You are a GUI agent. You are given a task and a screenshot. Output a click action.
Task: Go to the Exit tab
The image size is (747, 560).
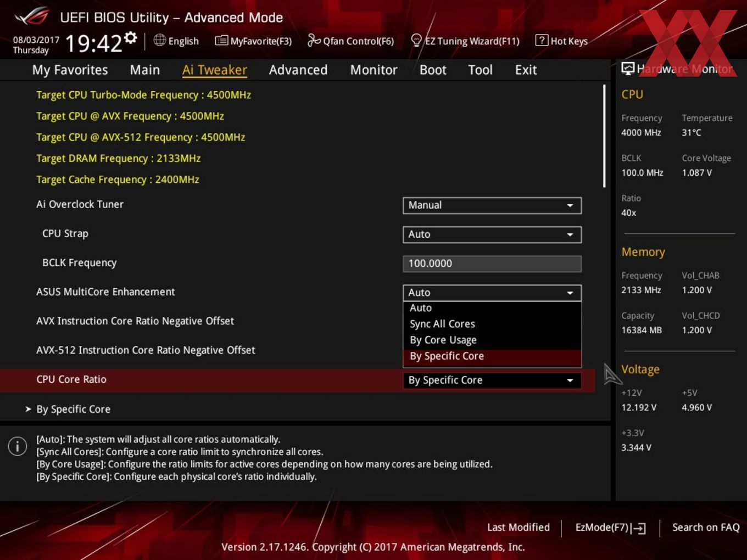[526, 70]
